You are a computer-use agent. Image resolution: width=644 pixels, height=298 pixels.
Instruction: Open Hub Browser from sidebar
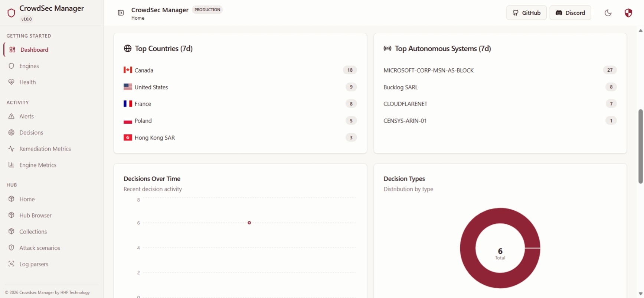tap(35, 216)
